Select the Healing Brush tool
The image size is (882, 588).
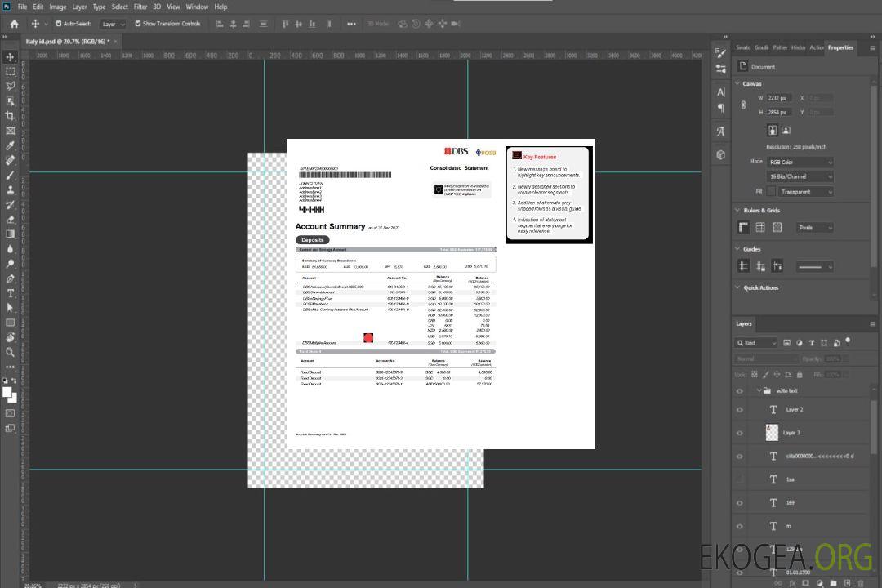(x=10, y=160)
